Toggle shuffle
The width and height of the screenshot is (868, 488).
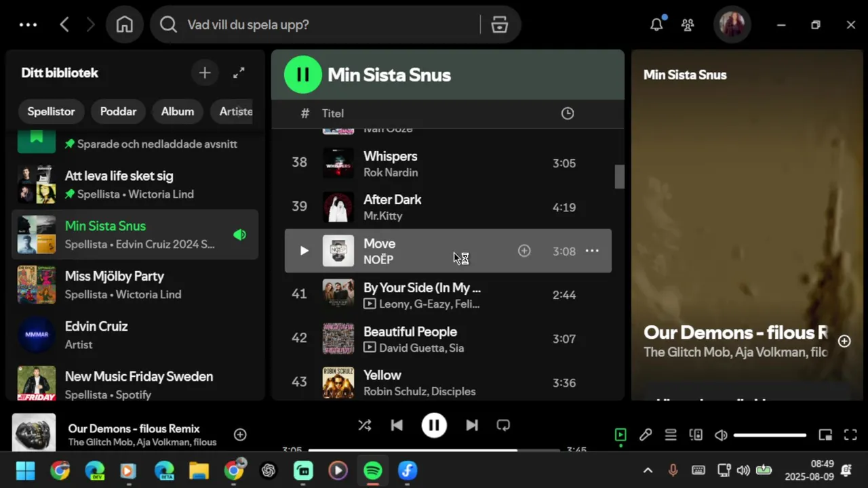coord(365,426)
